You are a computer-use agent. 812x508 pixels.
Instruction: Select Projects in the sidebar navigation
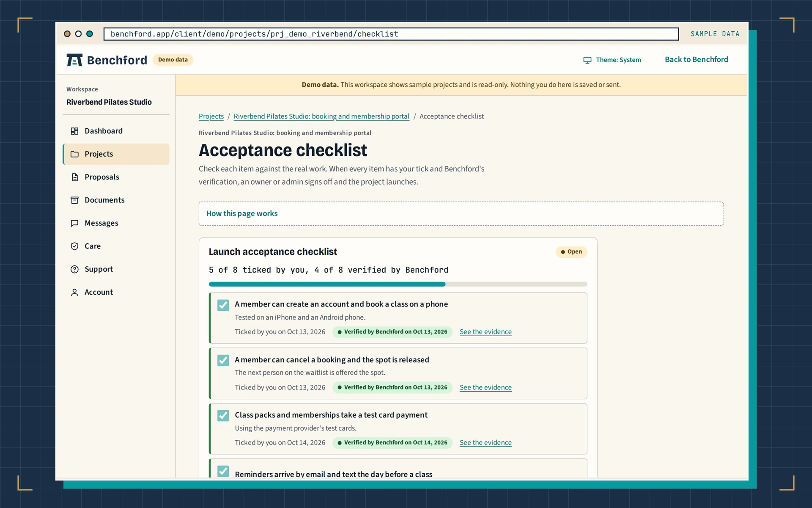(x=116, y=154)
